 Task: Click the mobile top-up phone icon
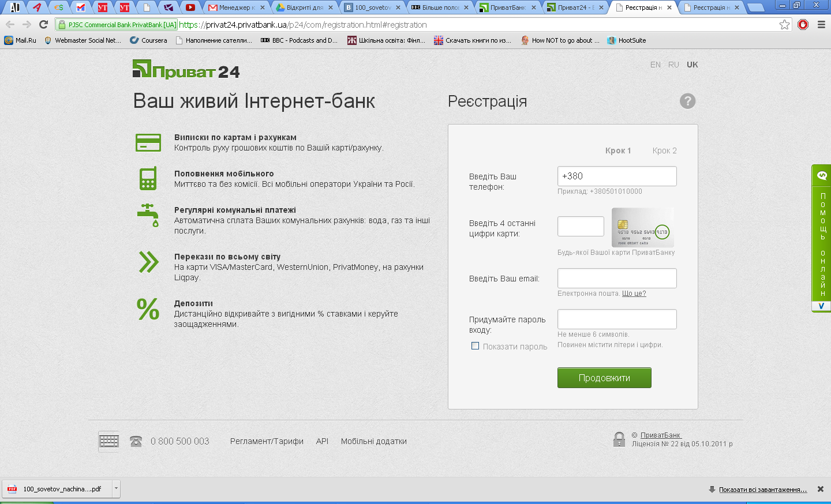pos(148,179)
